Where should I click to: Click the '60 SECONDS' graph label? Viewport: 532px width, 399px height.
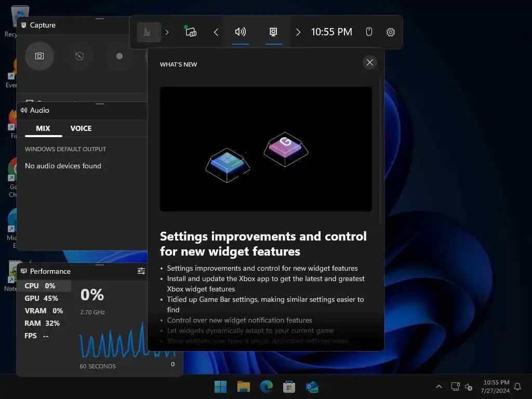pos(98,366)
